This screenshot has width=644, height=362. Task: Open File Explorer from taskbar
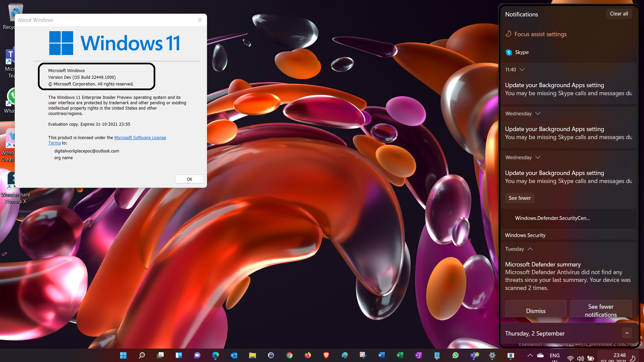pyautogui.click(x=253, y=355)
